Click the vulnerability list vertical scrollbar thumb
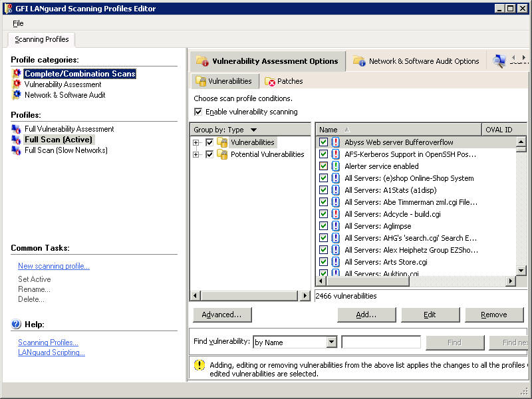532x399 pixels. tap(521, 148)
